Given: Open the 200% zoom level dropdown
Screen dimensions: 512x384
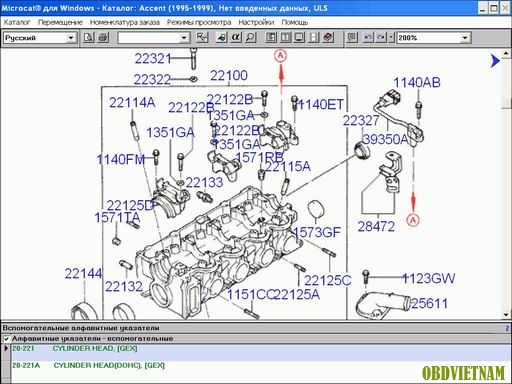Looking at the screenshot, I should coord(465,38).
